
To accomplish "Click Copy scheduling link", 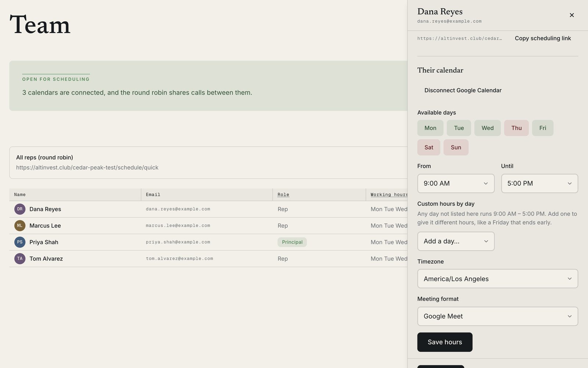I will point(543,38).
